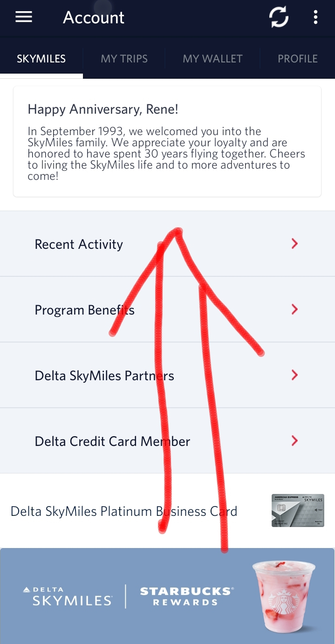Tap the Starbucks Rewards logo
The height and width of the screenshot is (644, 335).
[186, 596]
